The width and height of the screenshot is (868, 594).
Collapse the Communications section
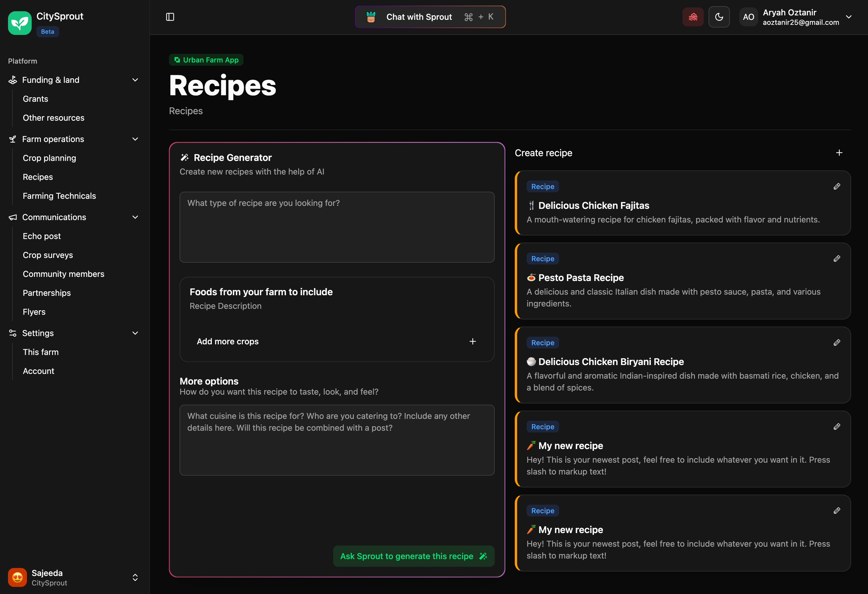pos(135,217)
